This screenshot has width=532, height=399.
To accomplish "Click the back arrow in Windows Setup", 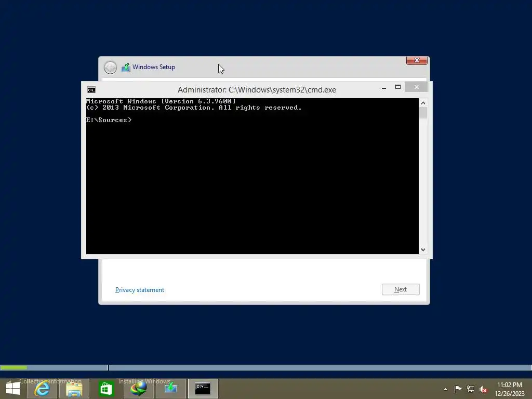I will (110, 67).
